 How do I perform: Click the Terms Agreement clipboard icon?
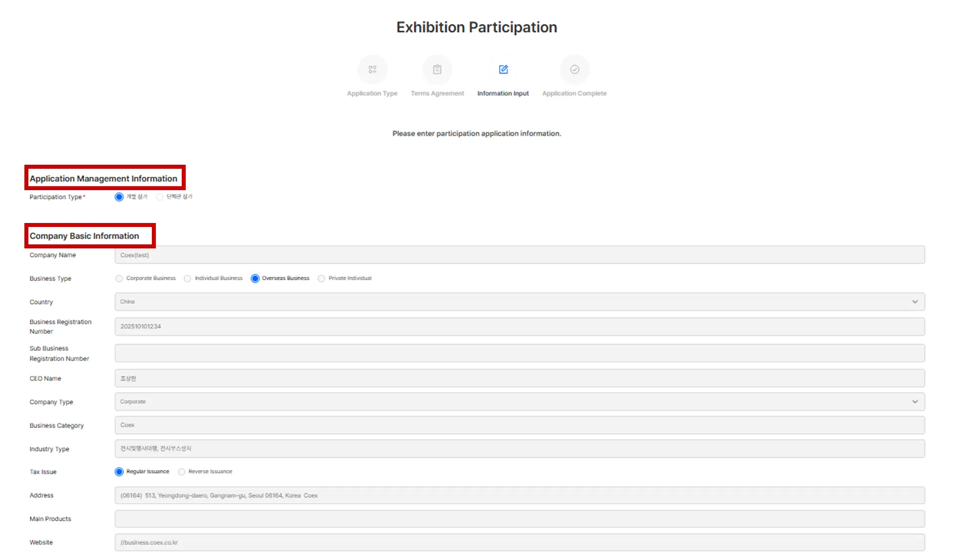tap(437, 70)
